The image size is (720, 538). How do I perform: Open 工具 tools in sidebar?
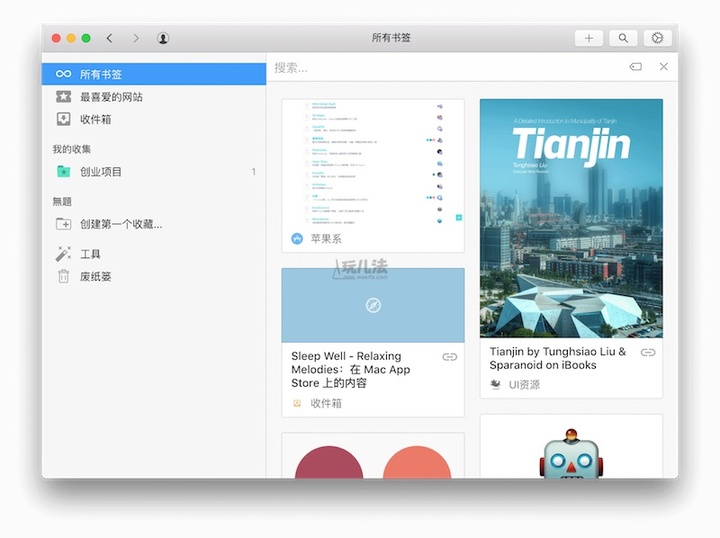(x=90, y=254)
